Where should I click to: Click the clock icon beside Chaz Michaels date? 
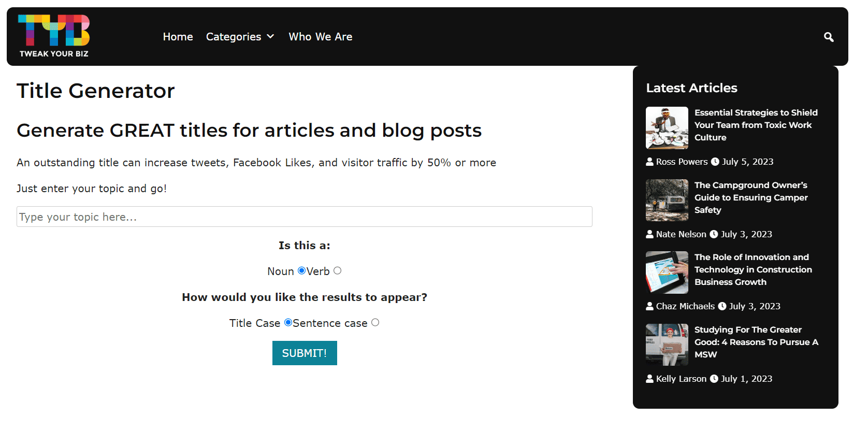point(722,306)
